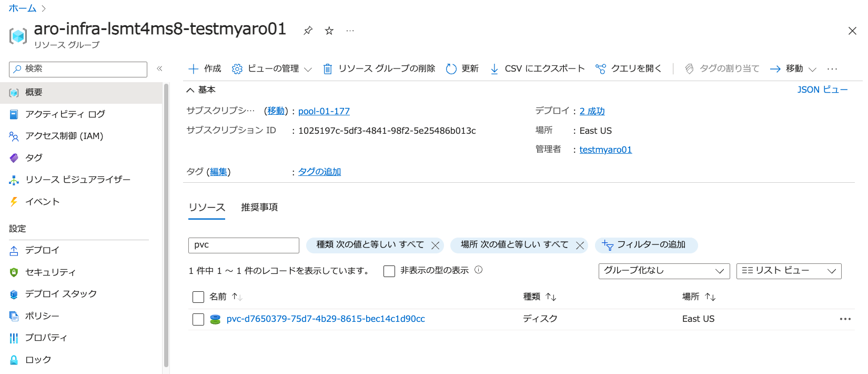868x374 pixels.
Task: Click info icon next to 非表示の型の表示
Action: 479,270
